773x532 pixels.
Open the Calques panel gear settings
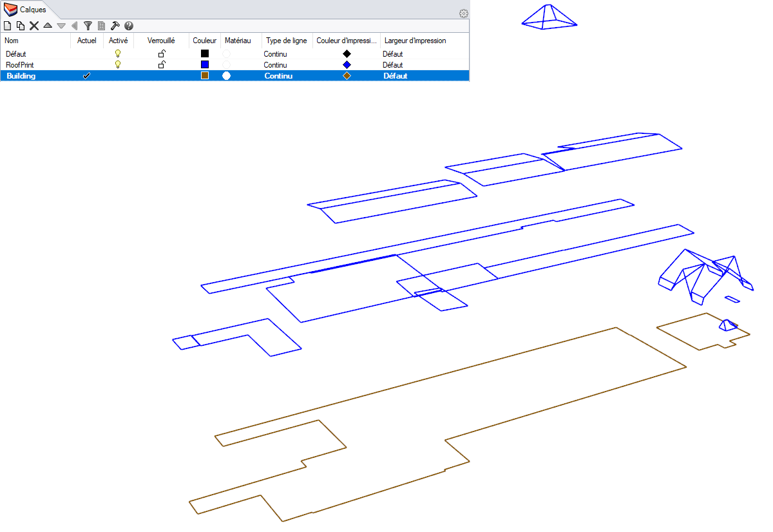463,14
